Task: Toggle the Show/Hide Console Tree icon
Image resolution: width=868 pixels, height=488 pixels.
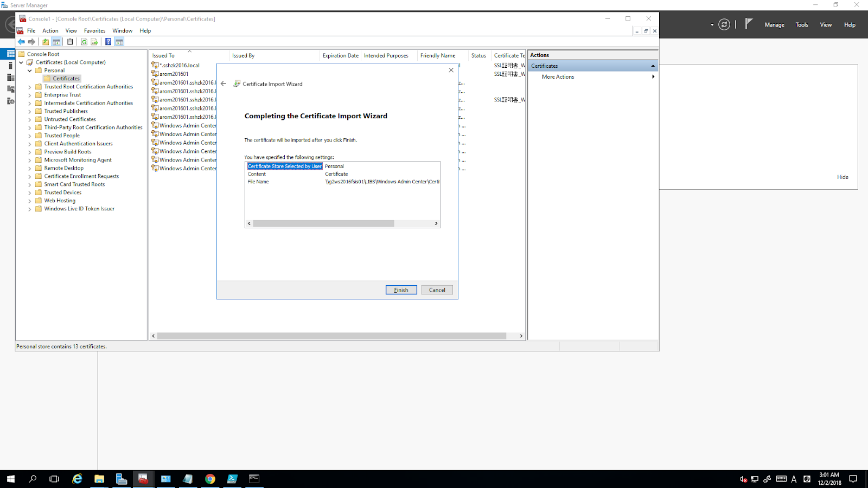Action: [x=56, y=41]
